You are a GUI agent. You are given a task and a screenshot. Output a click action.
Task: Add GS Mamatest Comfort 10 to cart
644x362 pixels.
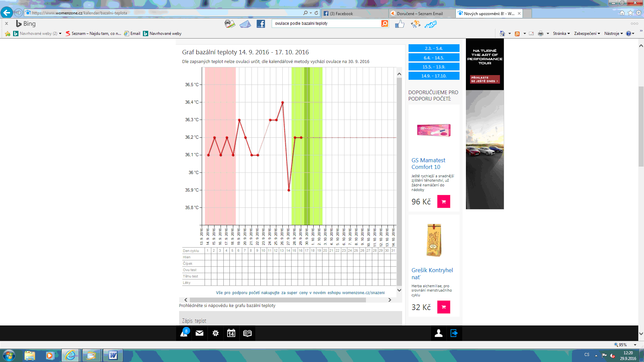click(x=443, y=202)
